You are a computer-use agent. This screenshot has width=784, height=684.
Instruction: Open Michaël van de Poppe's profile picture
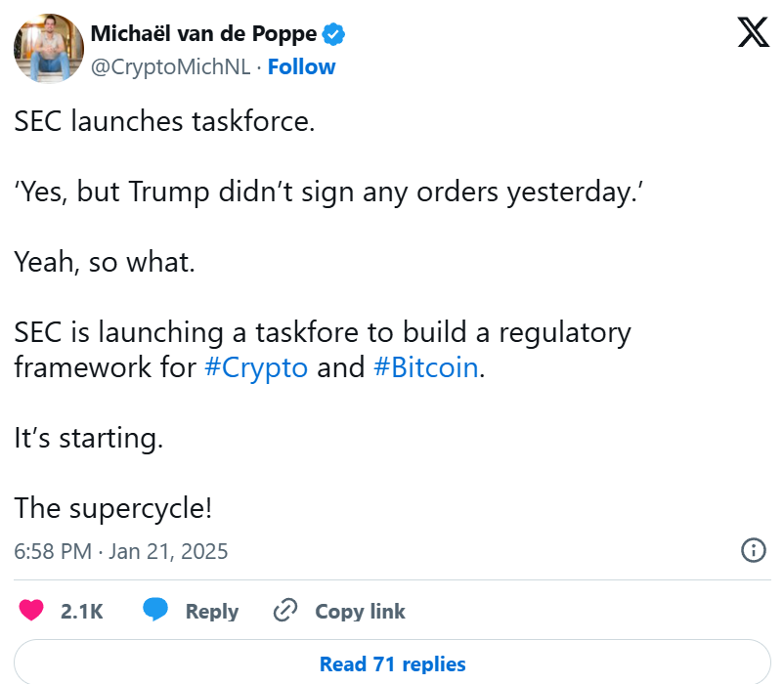click(x=49, y=49)
